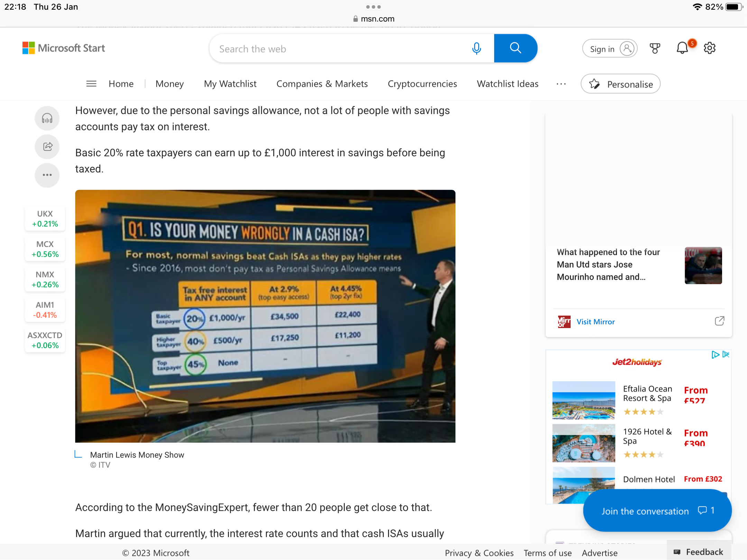Open the Home tab

[x=121, y=84]
